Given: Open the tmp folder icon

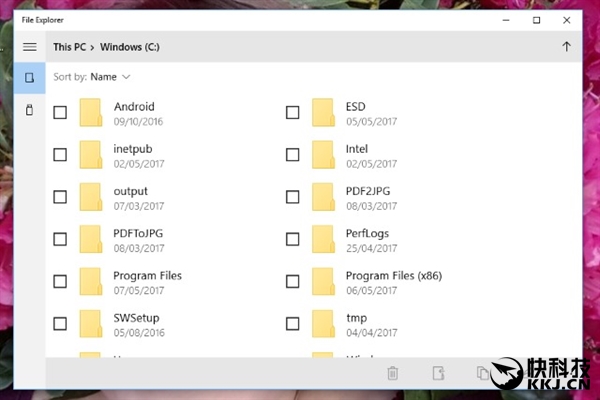Looking at the screenshot, I should click(x=323, y=324).
